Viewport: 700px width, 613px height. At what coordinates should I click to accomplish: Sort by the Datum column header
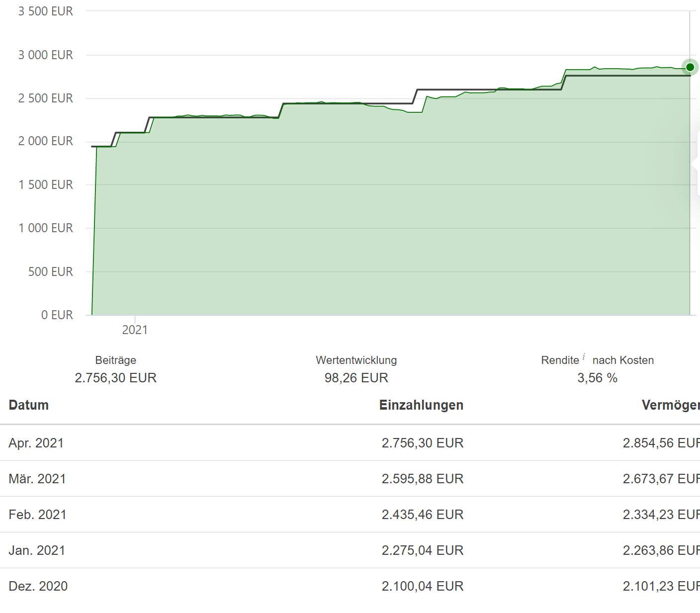coord(29,405)
